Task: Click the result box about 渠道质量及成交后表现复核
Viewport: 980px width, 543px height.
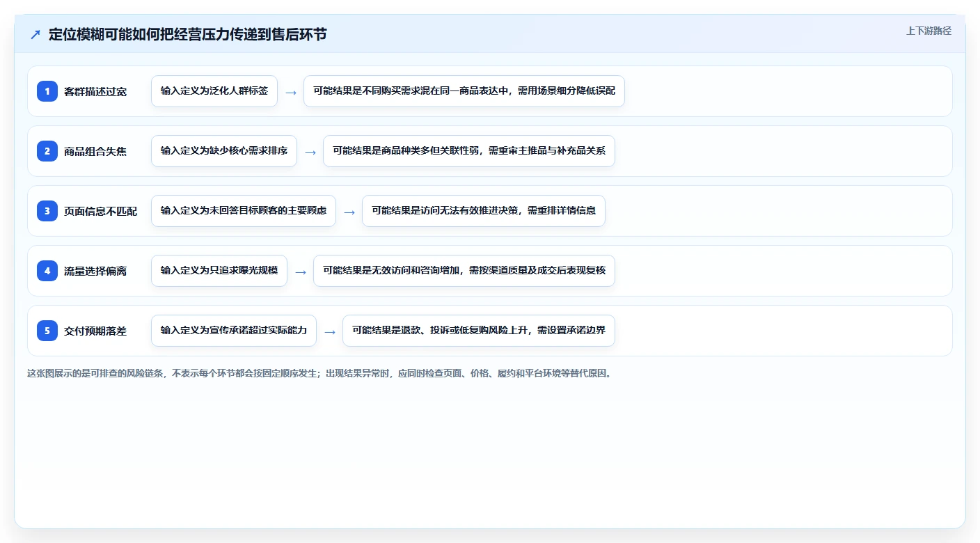Action: 464,271
